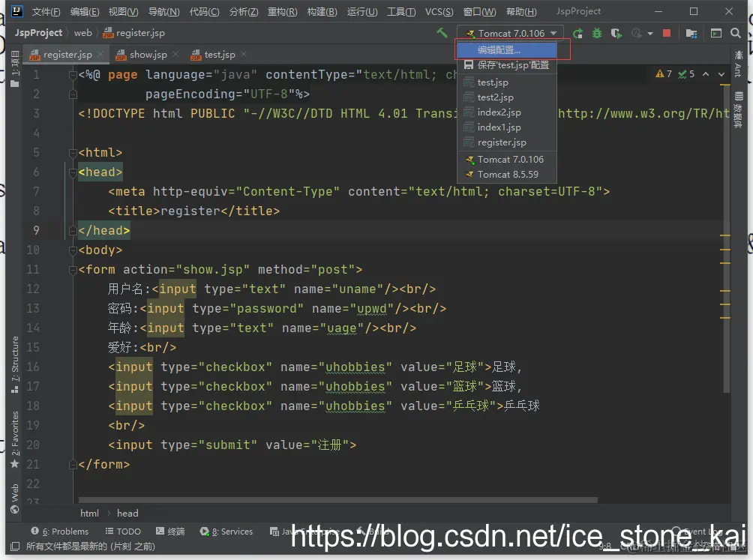Choose register.jsp in configuration list
753x560 pixels.
[507, 142]
